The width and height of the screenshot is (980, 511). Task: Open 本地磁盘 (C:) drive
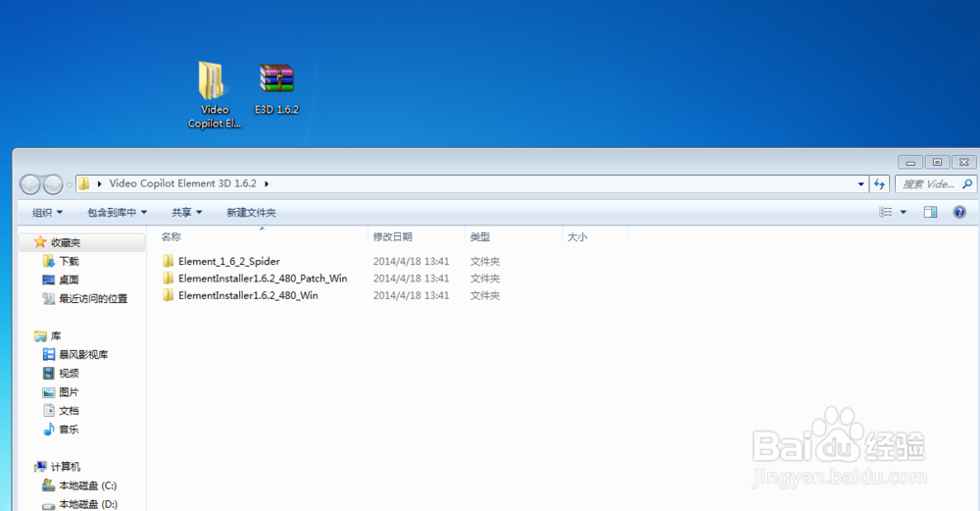[87, 485]
